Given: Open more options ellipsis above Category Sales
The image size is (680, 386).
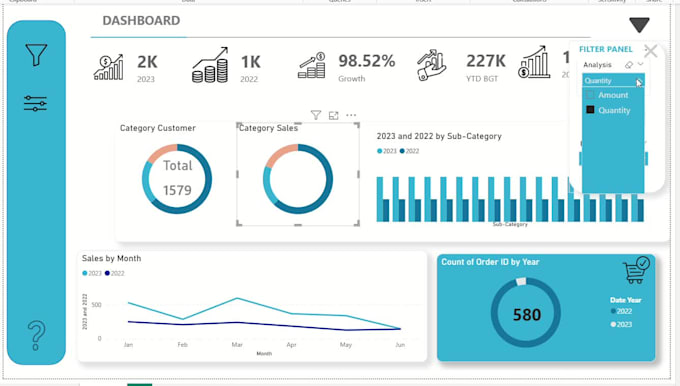Looking at the screenshot, I should (x=351, y=115).
